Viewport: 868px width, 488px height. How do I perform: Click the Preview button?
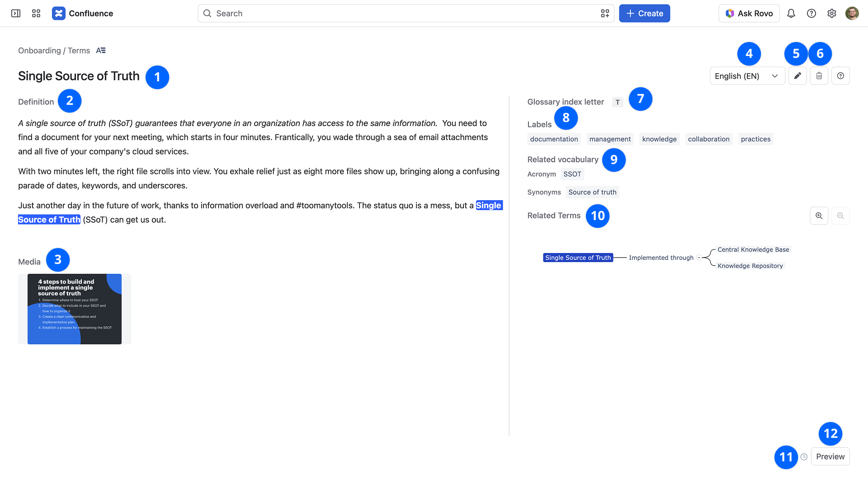(x=830, y=457)
